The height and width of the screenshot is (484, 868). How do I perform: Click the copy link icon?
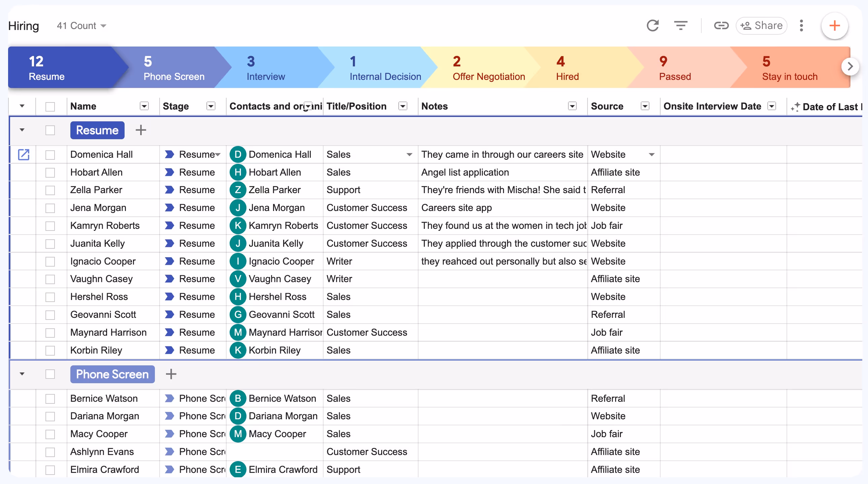(721, 26)
